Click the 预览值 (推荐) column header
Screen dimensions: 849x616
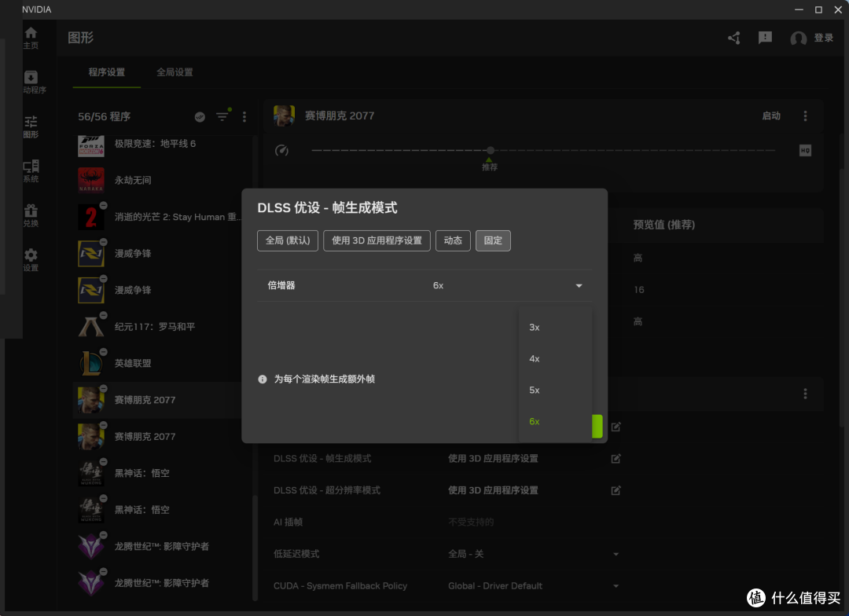tap(663, 225)
